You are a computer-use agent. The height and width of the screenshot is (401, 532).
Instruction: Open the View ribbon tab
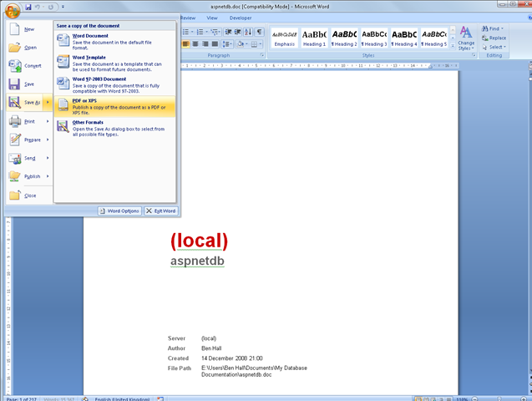click(x=212, y=18)
